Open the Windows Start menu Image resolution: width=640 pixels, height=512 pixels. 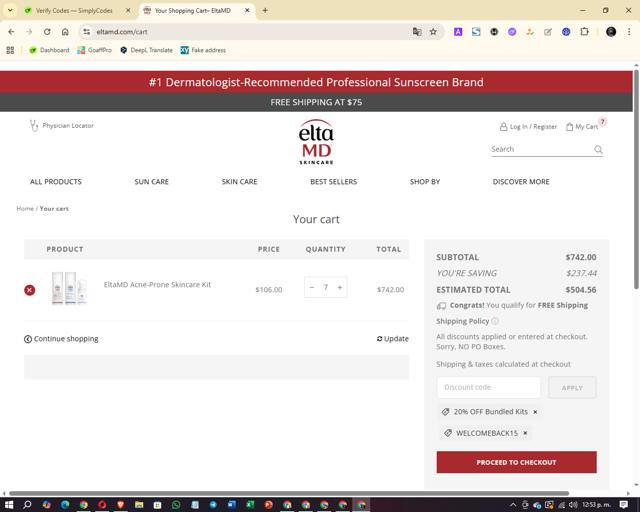point(9,505)
